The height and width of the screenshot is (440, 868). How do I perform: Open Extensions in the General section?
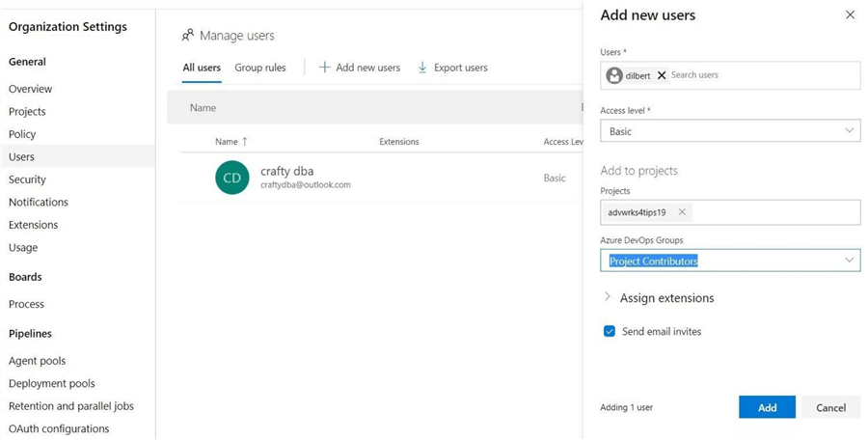tap(34, 225)
